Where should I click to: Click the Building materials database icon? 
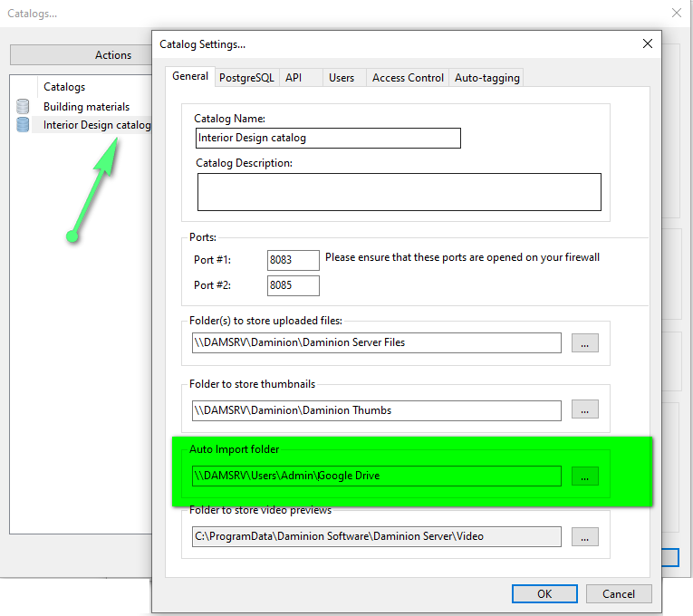tap(23, 107)
